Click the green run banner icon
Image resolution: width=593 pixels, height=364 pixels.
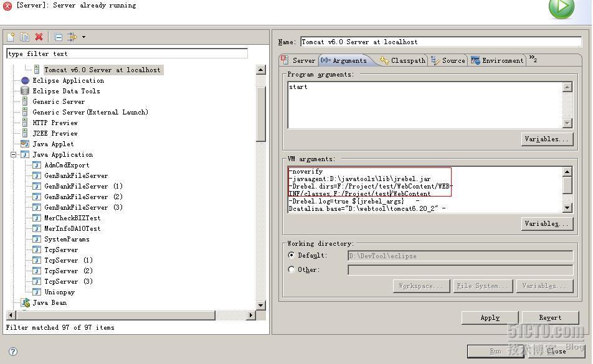coord(562,8)
